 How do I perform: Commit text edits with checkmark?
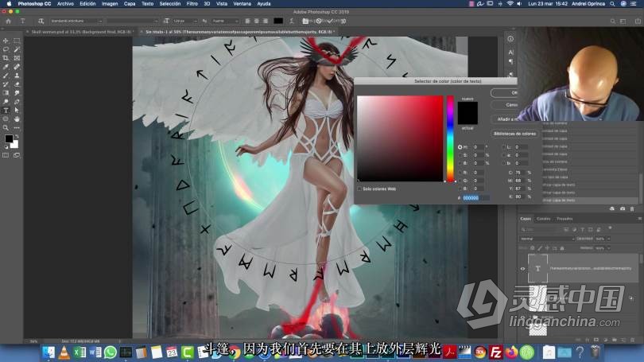tap(330, 21)
